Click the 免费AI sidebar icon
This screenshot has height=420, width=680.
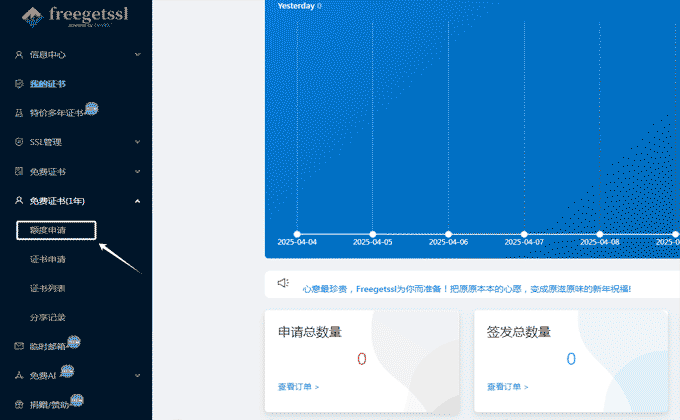pos(18,376)
